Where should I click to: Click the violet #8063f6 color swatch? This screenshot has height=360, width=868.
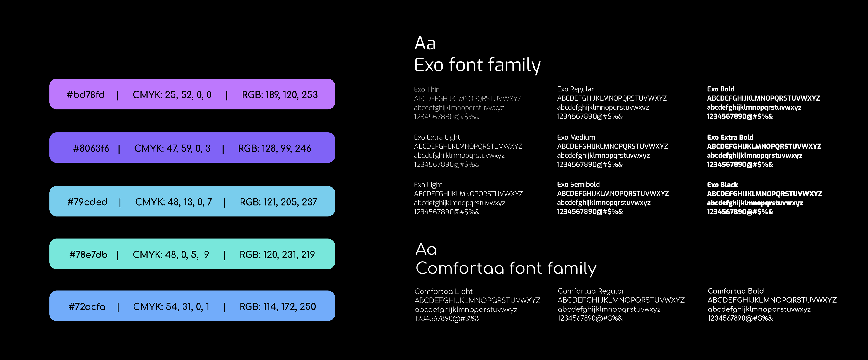[192, 147]
